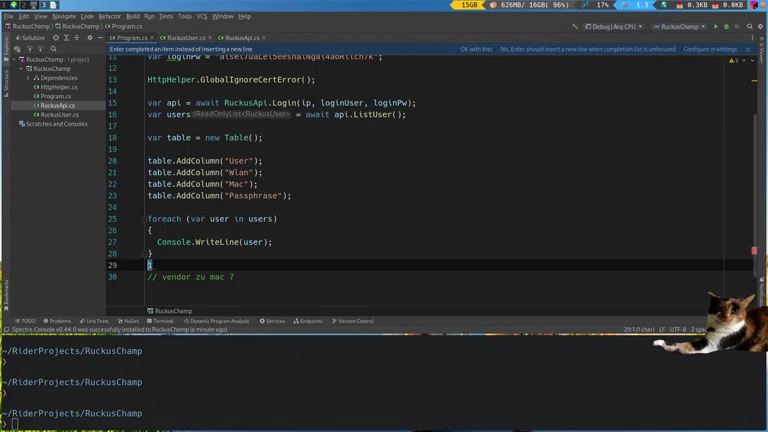
Task: Collapse all items in the Solution panel
Action: pos(77,38)
